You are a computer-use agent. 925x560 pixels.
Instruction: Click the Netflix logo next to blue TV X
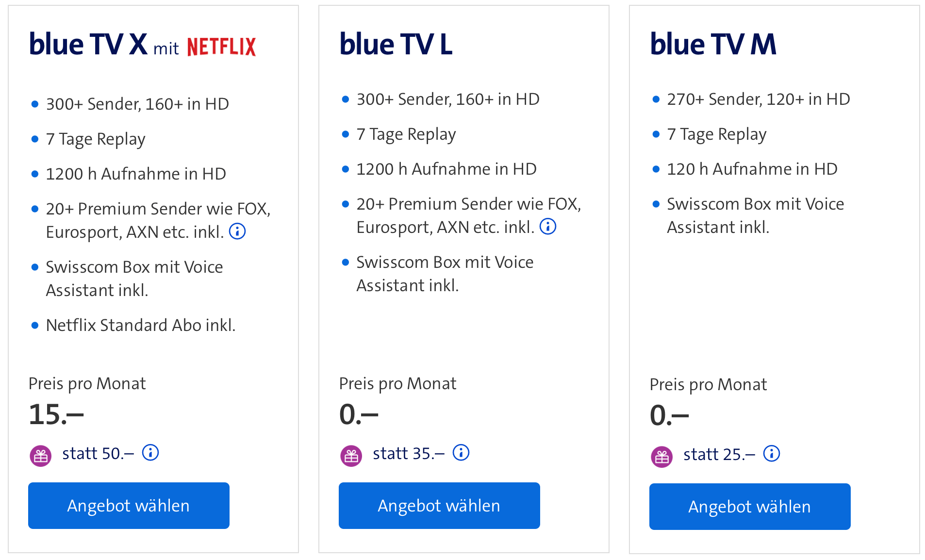coord(221,46)
